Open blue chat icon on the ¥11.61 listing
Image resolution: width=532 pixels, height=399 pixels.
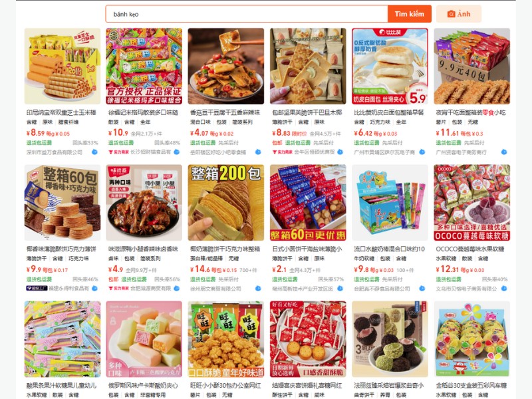coord(504,152)
